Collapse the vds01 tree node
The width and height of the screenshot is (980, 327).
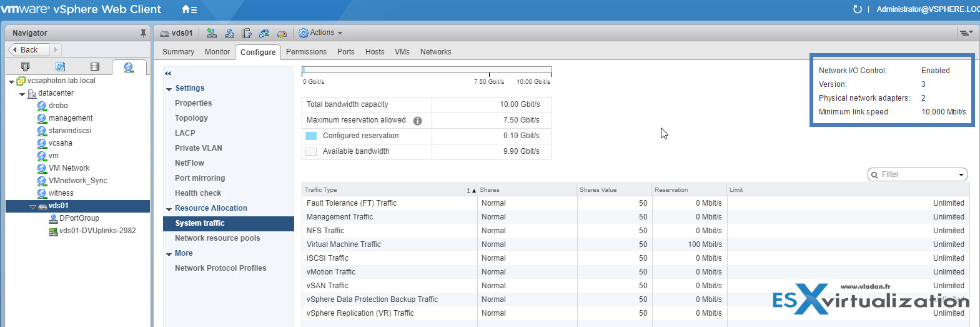(x=32, y=206)
